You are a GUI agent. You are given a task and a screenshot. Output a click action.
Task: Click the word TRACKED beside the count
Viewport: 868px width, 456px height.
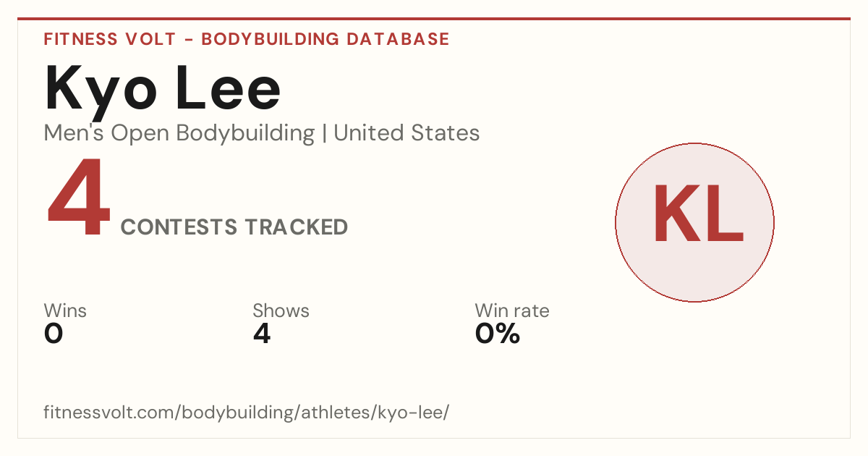click(x=296, y=227)
